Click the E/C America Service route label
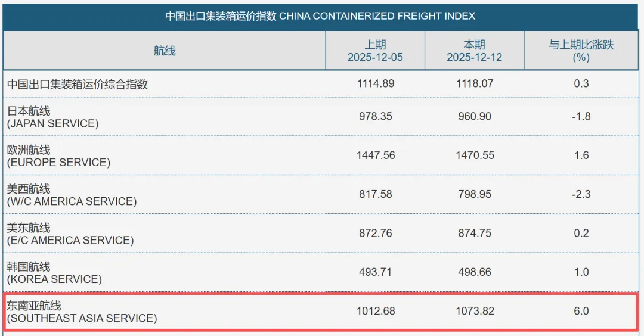The width and height of the screenshot is (644, 336). [70, 234]
